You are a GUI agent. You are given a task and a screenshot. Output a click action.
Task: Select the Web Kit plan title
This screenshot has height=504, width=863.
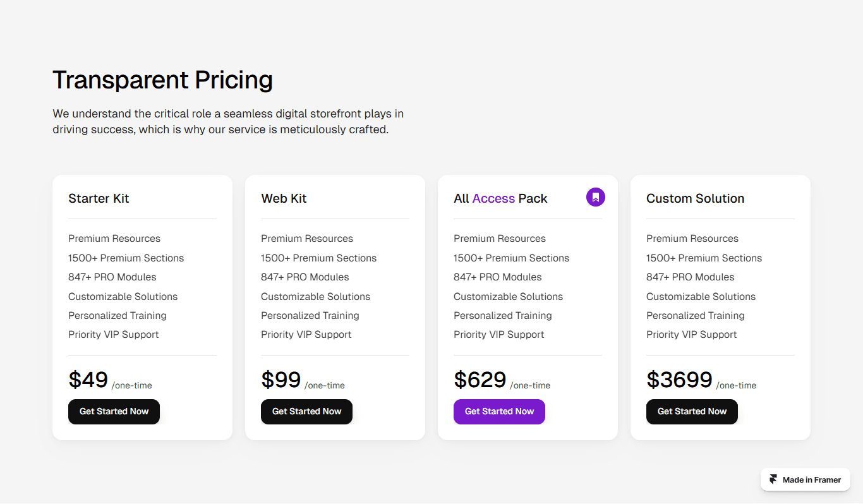(284, 198)
